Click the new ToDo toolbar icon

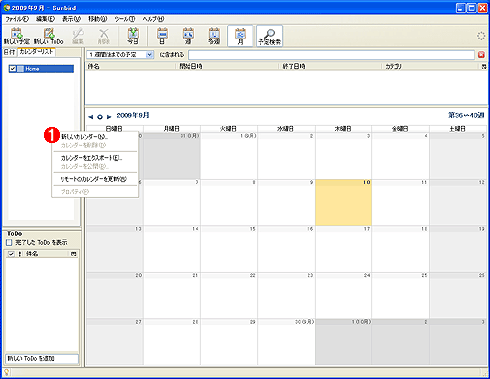(49, 36)
